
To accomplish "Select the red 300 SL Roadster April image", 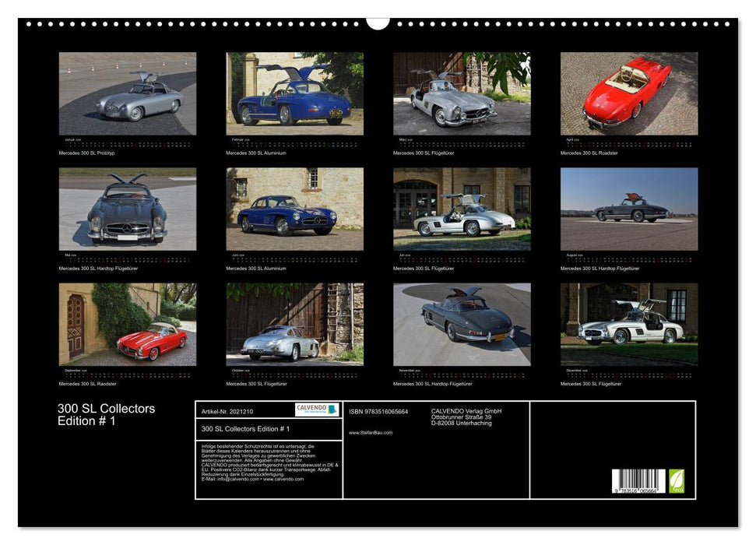I will [631, 93].
